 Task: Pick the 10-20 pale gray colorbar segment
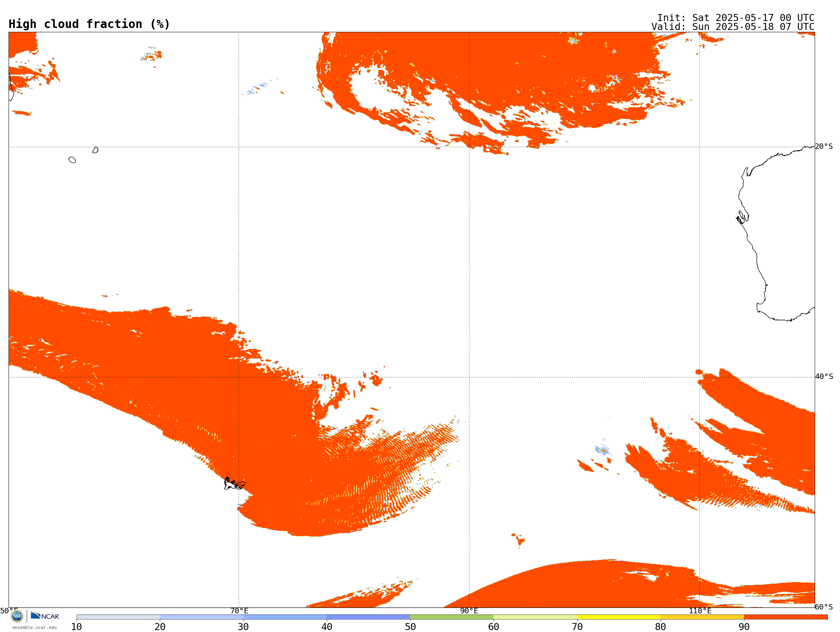(118, 617)
